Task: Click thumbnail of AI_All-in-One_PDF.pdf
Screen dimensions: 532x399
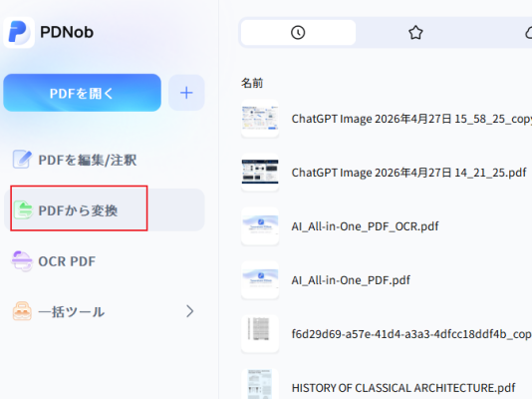Action: tap(260, 280)
